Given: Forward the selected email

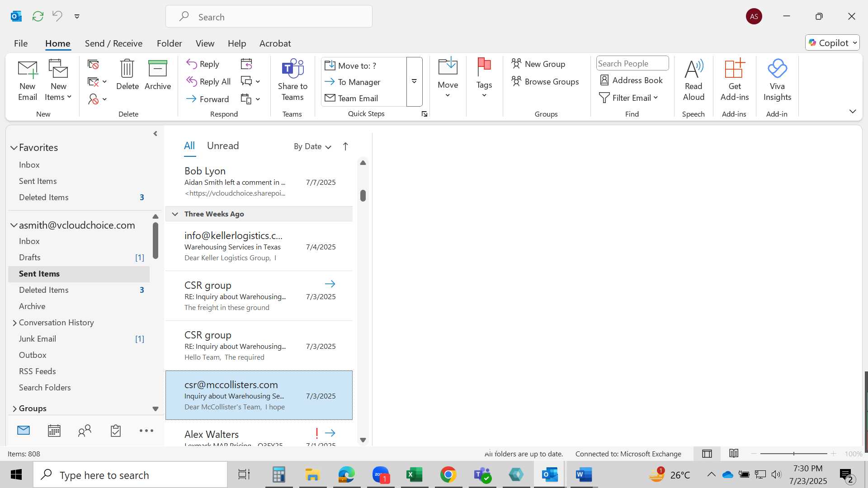Looking at the screenshot, I should coord(208,99).
